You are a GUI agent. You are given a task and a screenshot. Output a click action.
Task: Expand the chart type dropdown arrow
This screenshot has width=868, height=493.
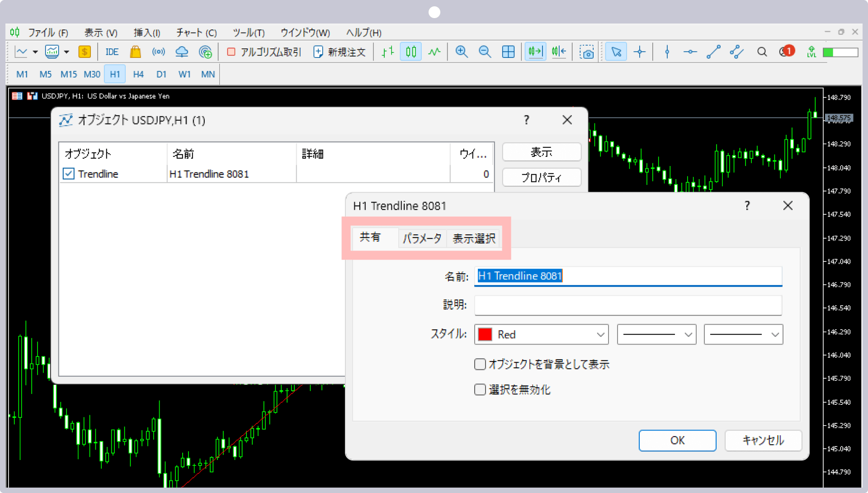pyautogui.click(x=35, y=52)
